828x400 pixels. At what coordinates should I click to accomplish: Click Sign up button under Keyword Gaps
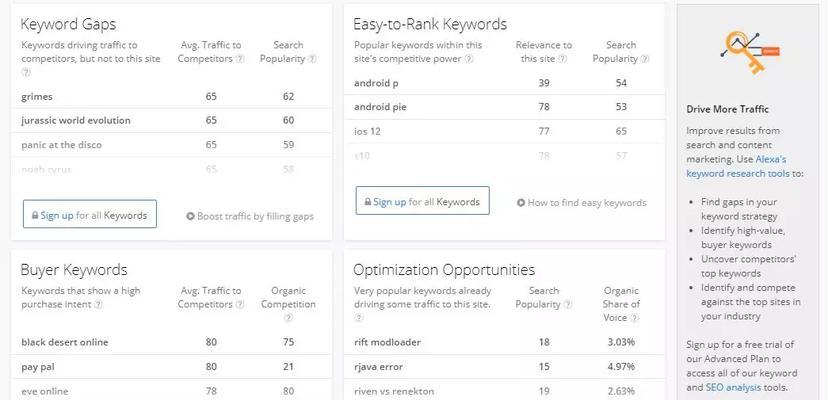(x=90, y=214)
